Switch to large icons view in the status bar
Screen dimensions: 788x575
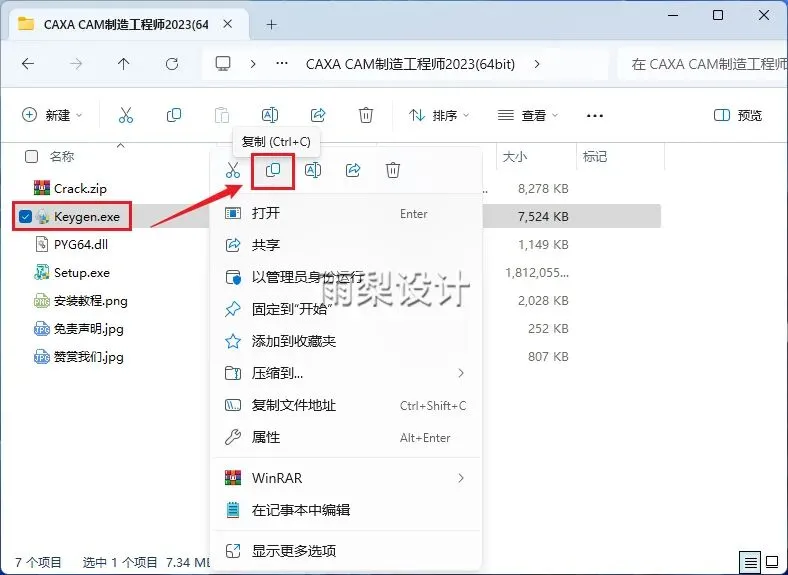pos(772,562)
